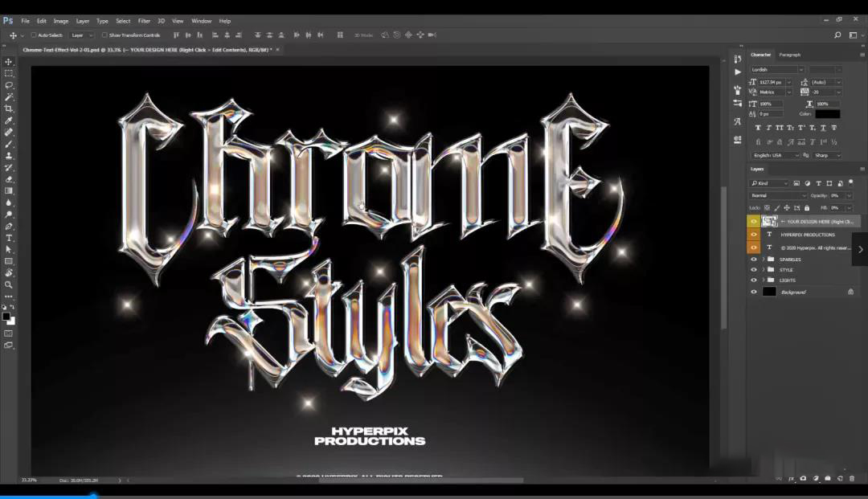Hide the SPARKLES layer group
The width and height of the screenshot is (868, 499).
click(754, 260)
